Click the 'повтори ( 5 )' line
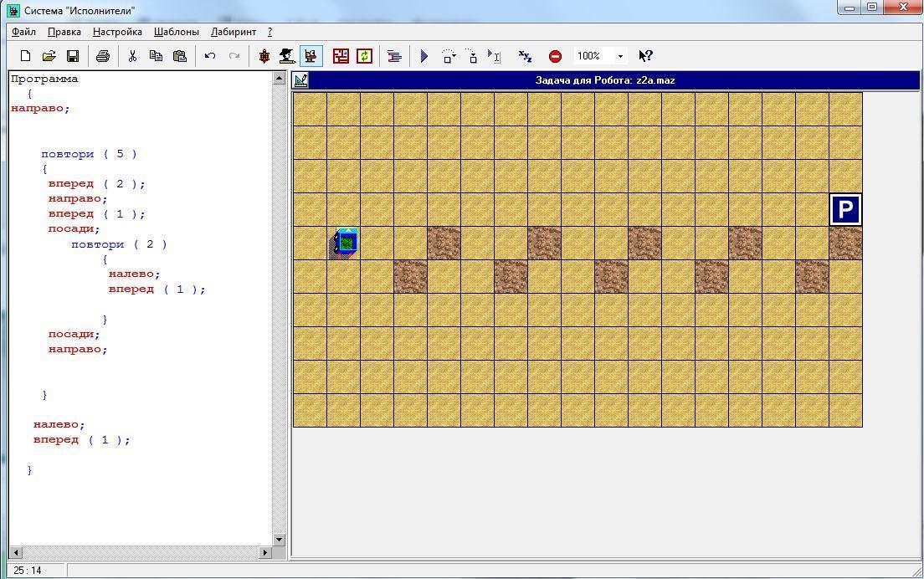This screenshot has width=924, height=579. click(x=89, y=154)
